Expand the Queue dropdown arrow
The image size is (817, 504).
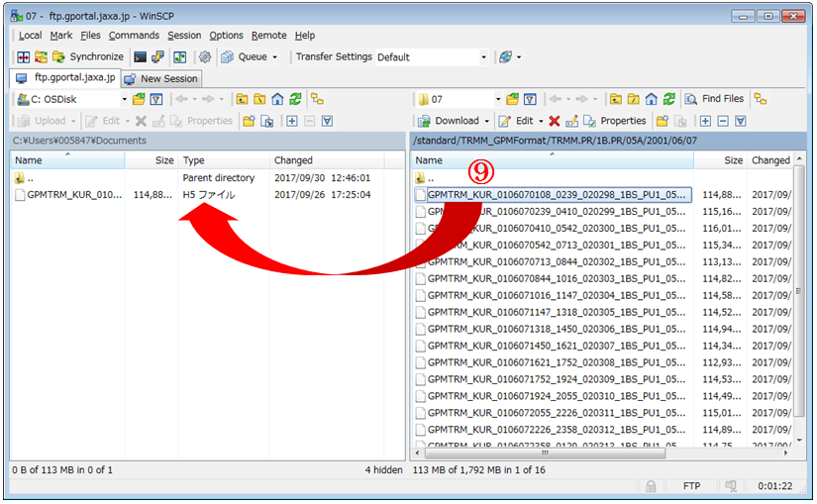[274, 57]
